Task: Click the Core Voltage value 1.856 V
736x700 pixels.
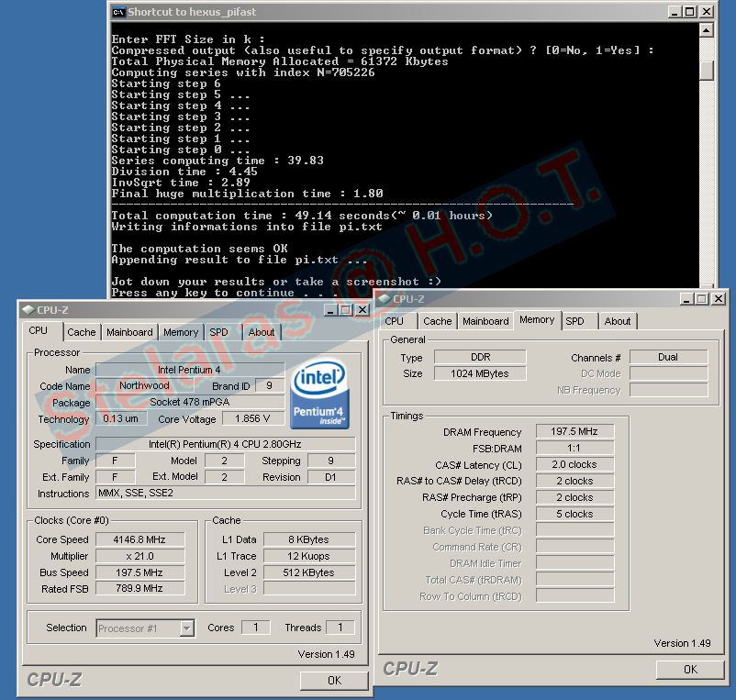Action: coord(253,418)
